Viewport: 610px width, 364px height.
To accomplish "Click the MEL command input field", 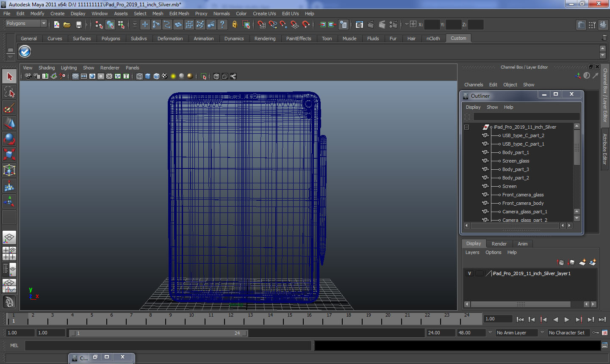I will tap(168, 346).
